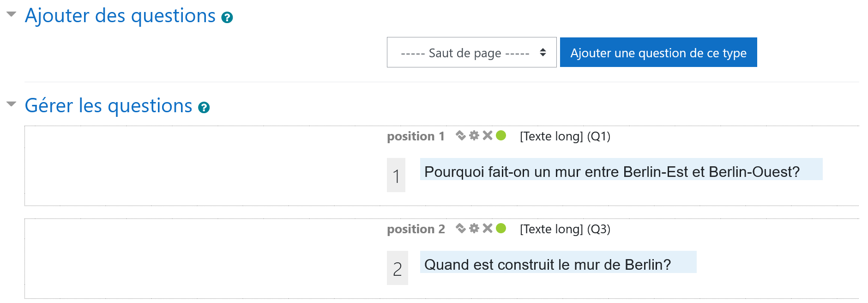Toggle the green required dot for Q1
This screenshot has width=868, height=303.
(x=501, y=135)
